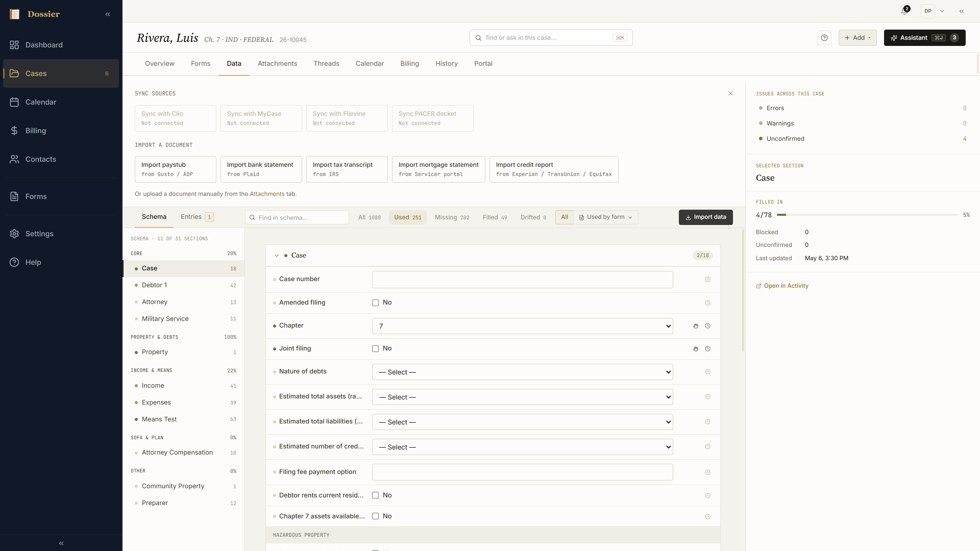Screen dimensions: 980x551
Task: Open user menu chevron beside DP
Action: pyautogui.click(x=942, y=11)
